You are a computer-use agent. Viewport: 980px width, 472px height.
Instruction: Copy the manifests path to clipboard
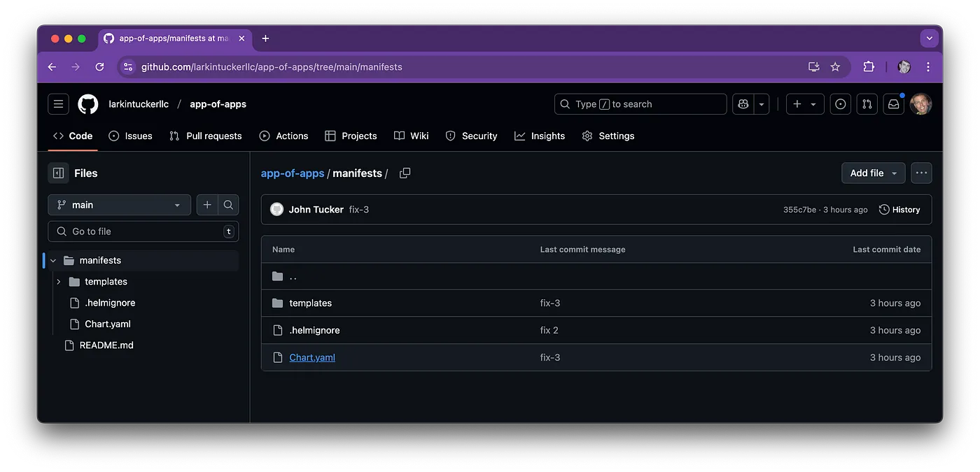405,173
